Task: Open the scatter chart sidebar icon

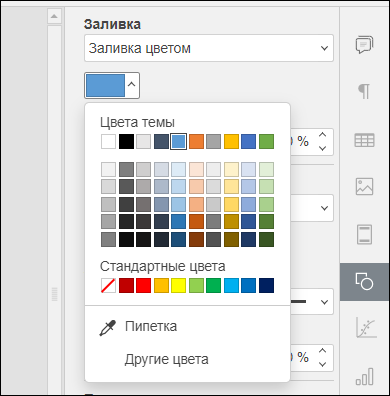Action: click(366, 328)
